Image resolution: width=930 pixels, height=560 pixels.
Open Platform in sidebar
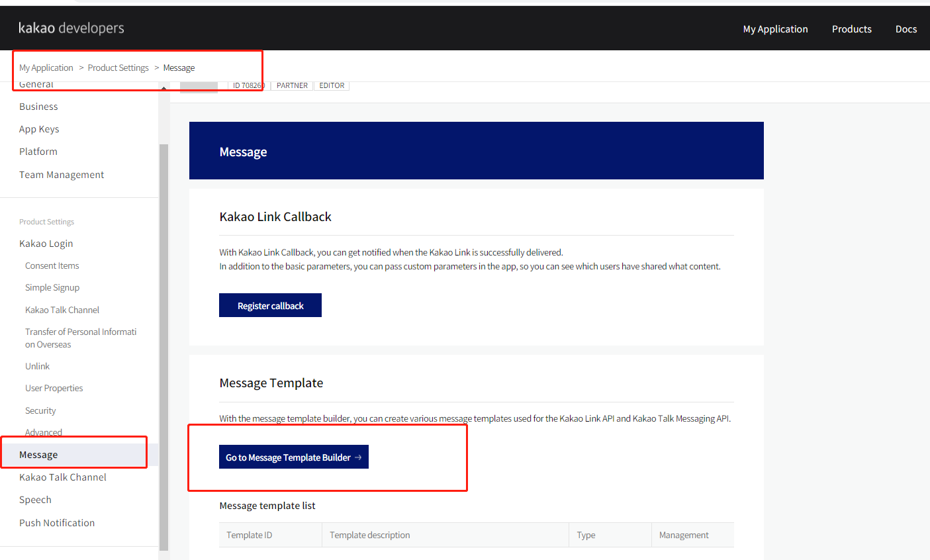coord(38,152)
